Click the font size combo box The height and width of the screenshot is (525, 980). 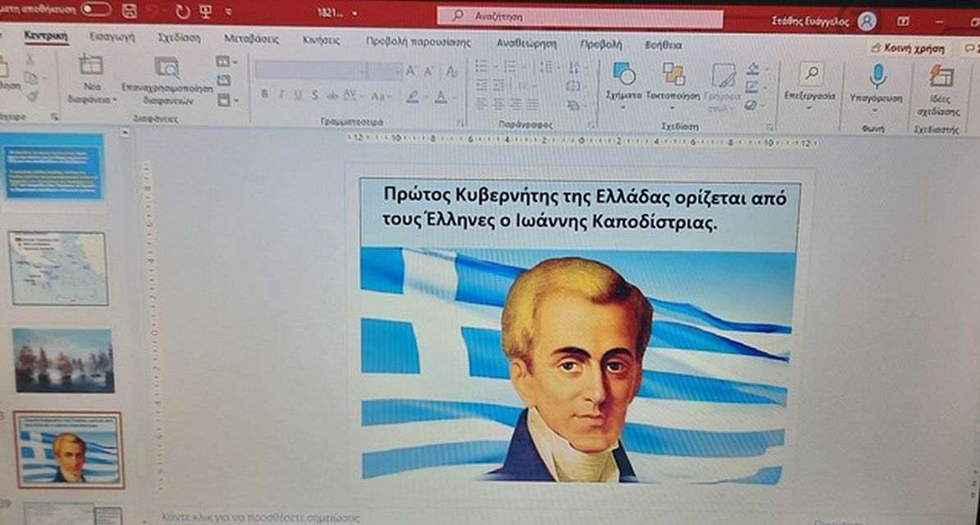[x=385, y=71]
